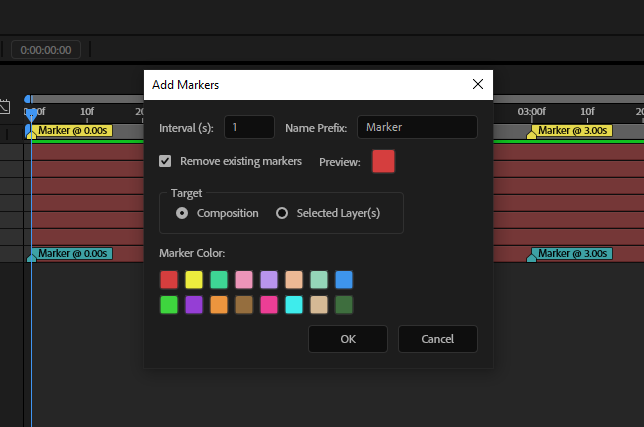Pick the yellow marker color swatch
This screenshot has width=644, height=427.
coord(194,280)
